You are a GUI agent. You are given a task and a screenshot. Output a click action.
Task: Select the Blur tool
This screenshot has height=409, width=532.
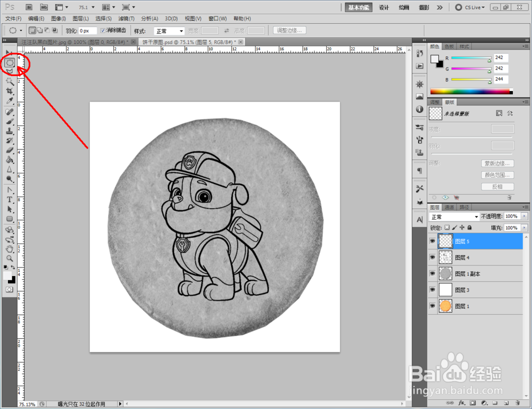click(10, 169)
